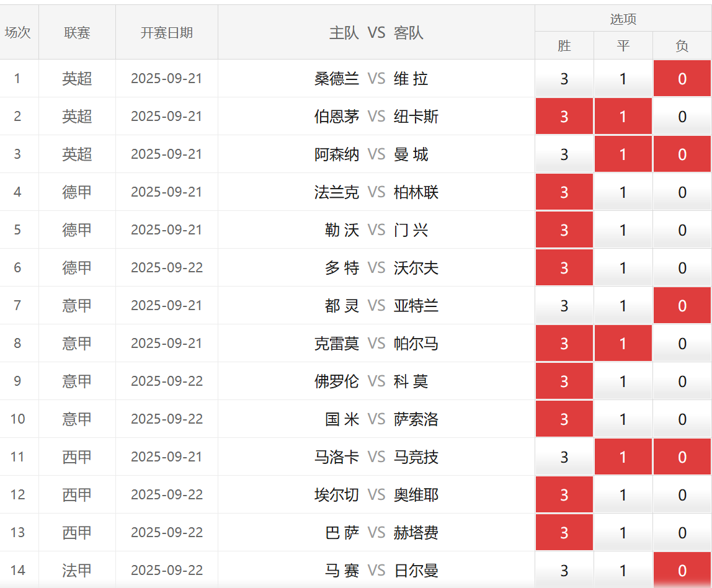Select loss option 0 for 伯恩茅 vs 纽卡斯

[682, 117]
